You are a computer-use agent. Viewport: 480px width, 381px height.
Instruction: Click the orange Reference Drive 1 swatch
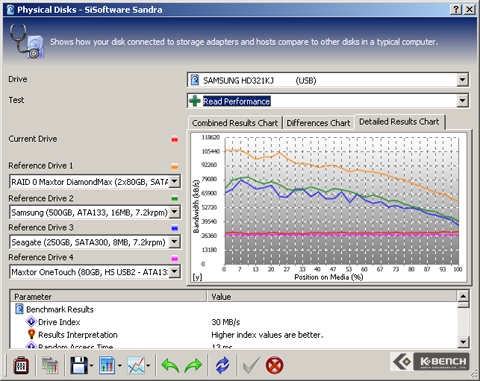pos(175,167)
